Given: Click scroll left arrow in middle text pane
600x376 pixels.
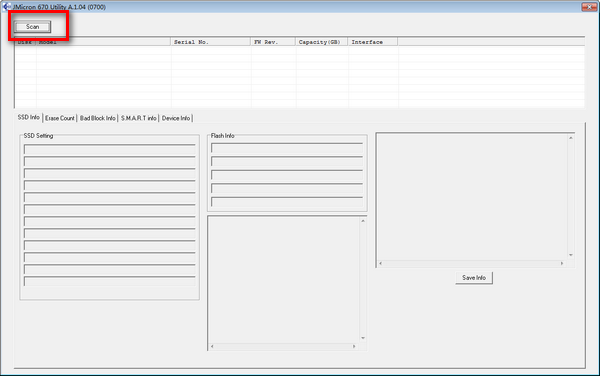Looking at the screenshot, I should (212, 346).
